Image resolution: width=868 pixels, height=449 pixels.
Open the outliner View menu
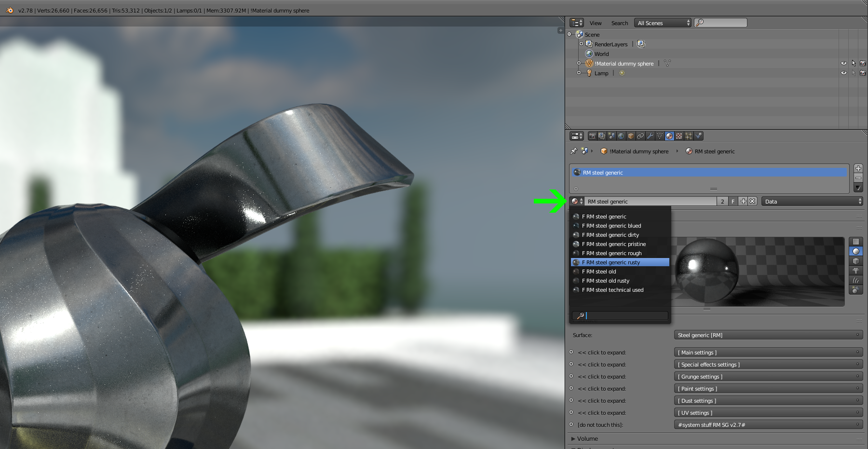point(596,23)
